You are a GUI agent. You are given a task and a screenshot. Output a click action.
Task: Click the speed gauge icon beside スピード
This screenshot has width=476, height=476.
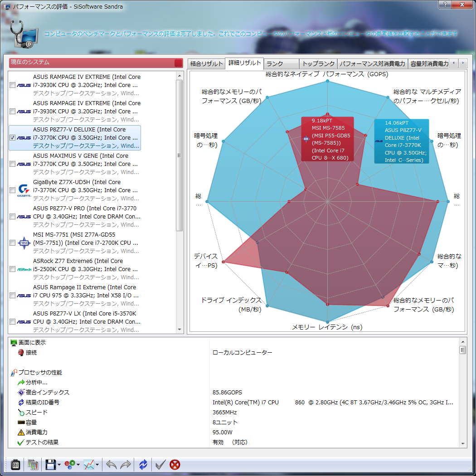tap(21, 412)
